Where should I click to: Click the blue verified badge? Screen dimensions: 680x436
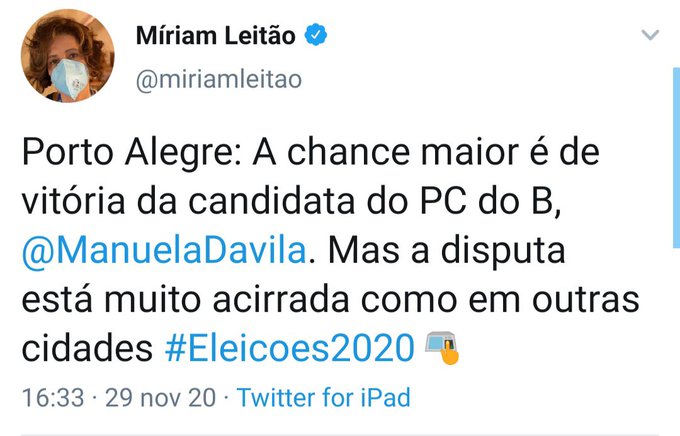pos(317,36)
